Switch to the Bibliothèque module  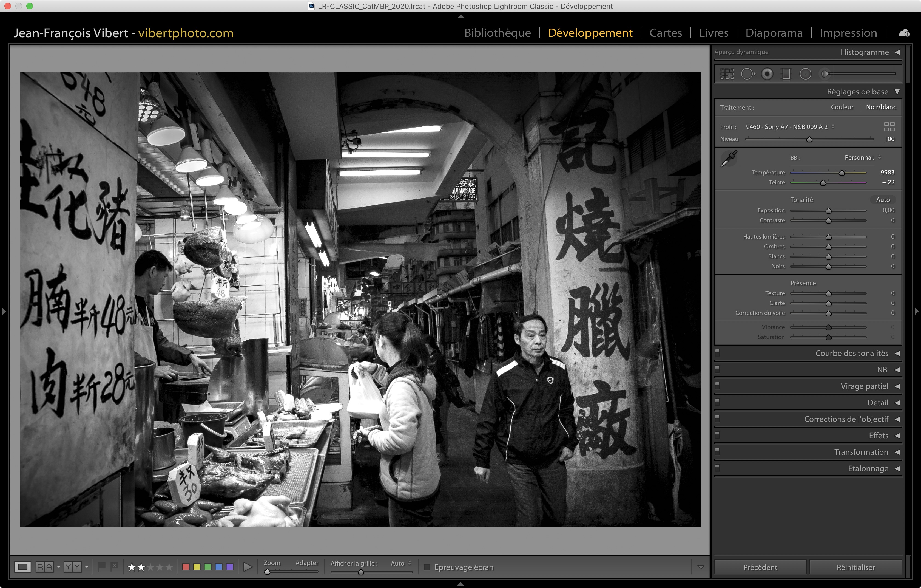[497, 33]
